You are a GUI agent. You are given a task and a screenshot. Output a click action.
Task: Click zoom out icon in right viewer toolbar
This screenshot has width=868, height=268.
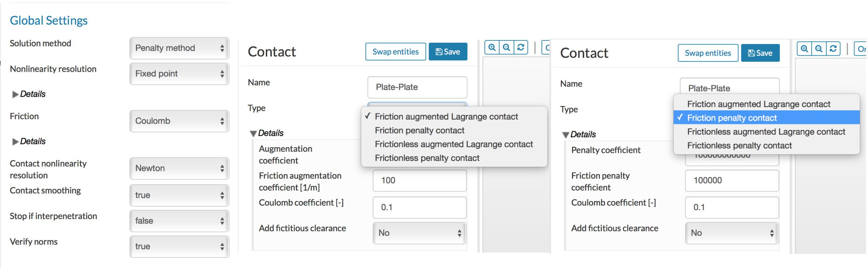point(819,49)
